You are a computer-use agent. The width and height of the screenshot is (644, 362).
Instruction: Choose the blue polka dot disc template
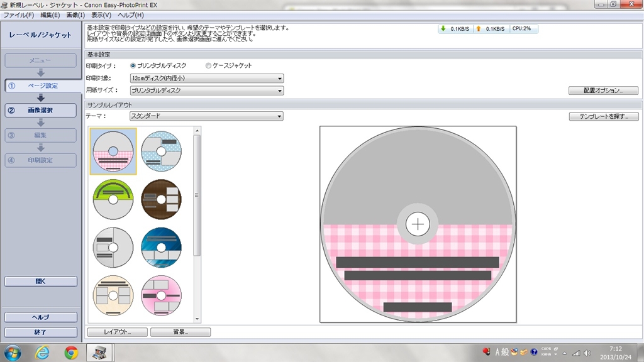point(161,151)
